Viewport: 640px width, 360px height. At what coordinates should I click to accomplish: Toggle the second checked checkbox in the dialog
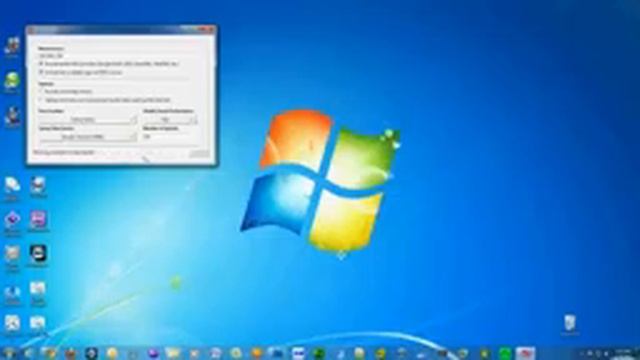41,72
